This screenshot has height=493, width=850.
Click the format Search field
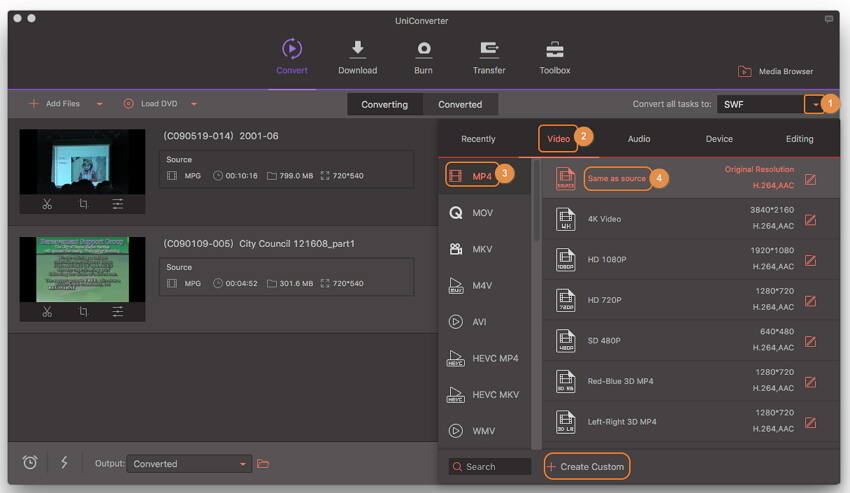coord(490,466)
